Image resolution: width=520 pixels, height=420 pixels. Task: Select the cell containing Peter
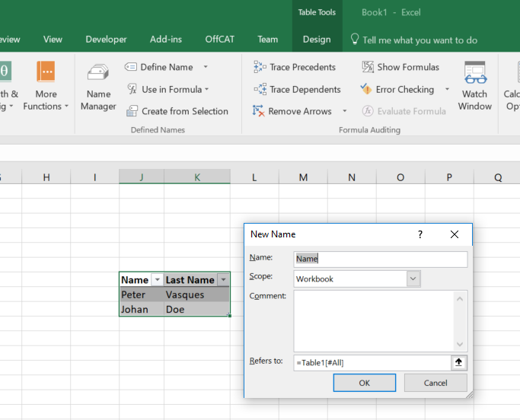(142, 294)
